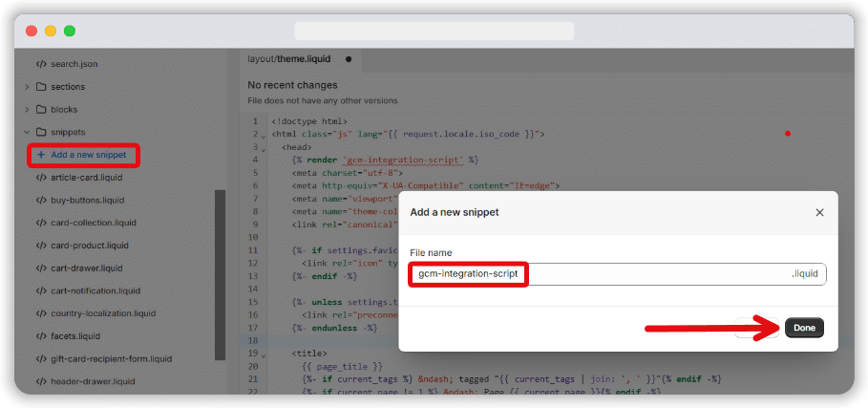The width and height of the screenshot is (868, 408).
Task: Click the 'File name' label
Action: pyautogui.click(x=431, y=253)
